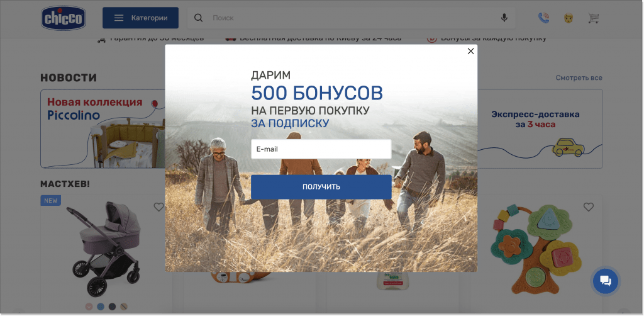Click the НОВОСТИ heading

click(x=69, y=77)
